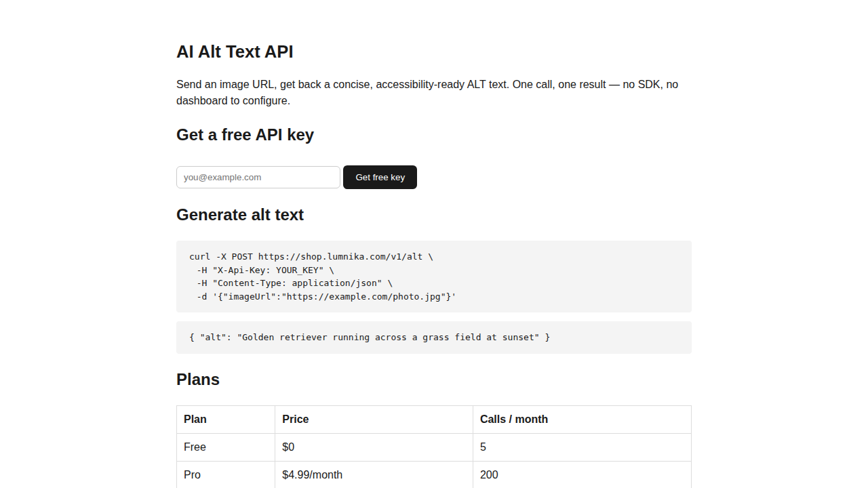Click the $4.99/month price cell
The width and height of the screenshot is (868, 488).
374,474
